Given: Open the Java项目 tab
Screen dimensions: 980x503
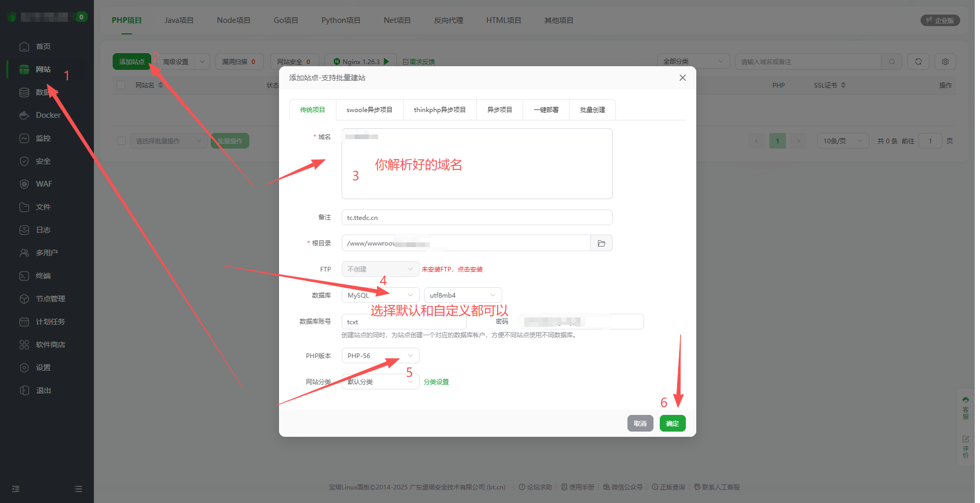Looking at the screenshot, I should click(x=179, y=20).
